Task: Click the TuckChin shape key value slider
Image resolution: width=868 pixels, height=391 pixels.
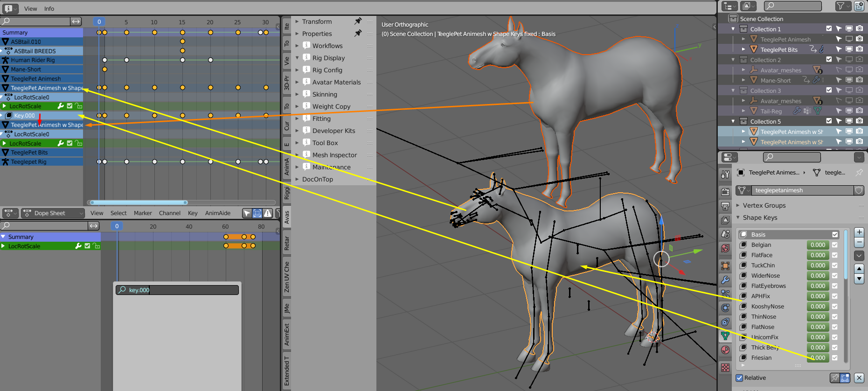Action: [818, 265]
